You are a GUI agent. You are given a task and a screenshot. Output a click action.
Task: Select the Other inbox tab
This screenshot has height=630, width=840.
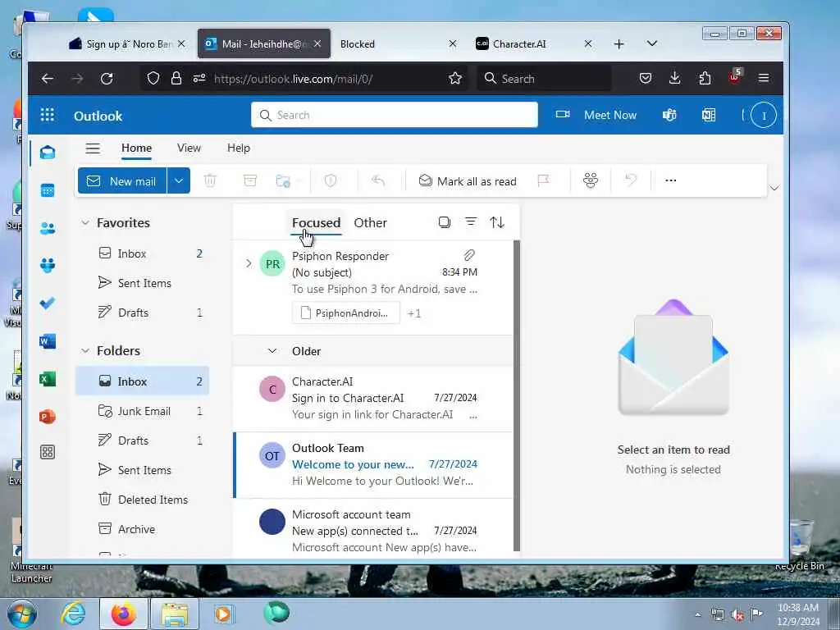pos(370,222)
